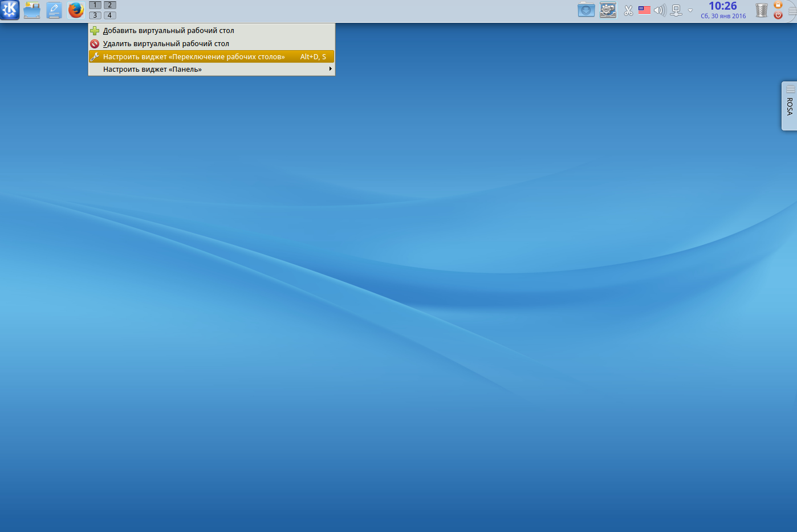Launch the text editor pencil icon
This screenshot has width=797, height=532.
(x=54, y=10)
